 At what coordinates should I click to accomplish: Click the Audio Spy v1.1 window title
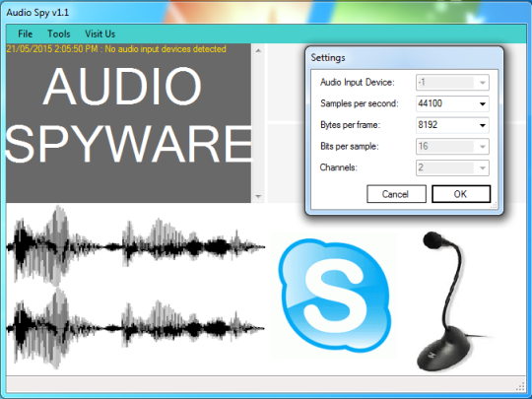(x=37, y=13)
